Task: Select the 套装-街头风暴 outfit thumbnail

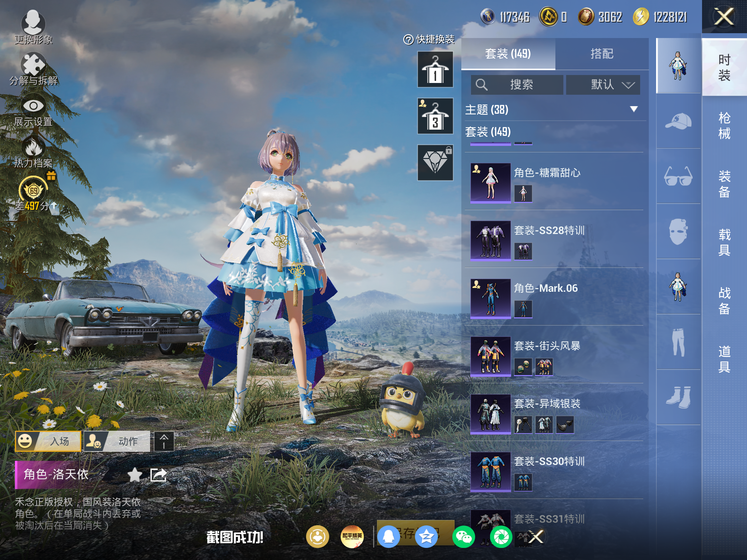Action: coord(490,356)
